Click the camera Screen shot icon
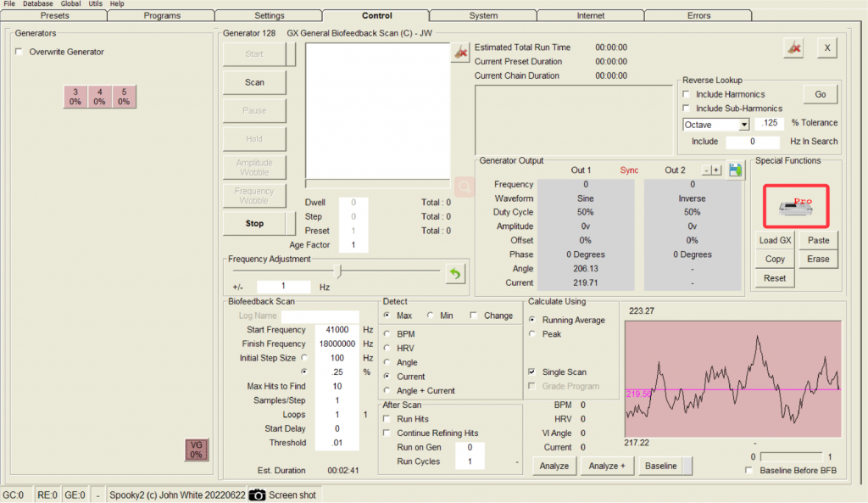868x503 pixels. [x=257, y=495]
